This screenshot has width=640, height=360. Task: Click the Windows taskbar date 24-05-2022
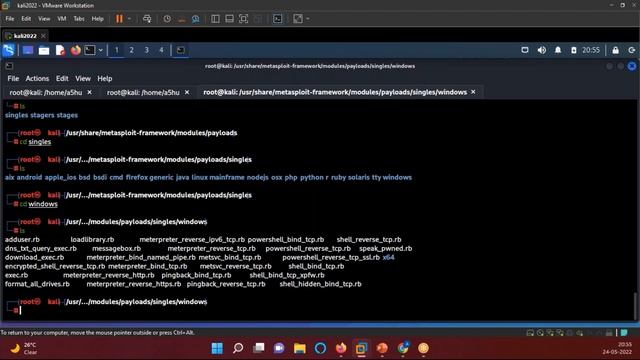[x=617, y=352]
